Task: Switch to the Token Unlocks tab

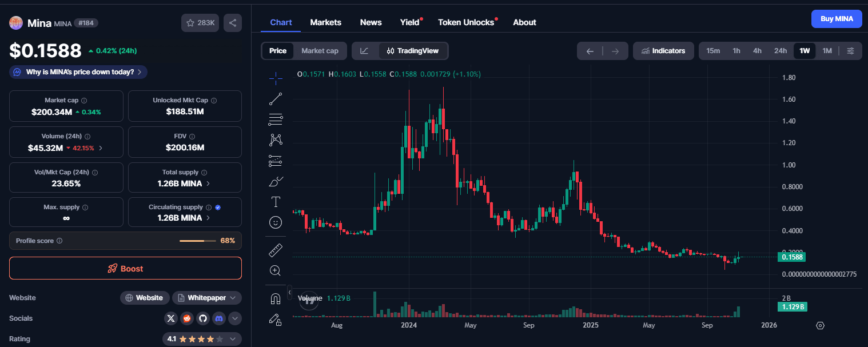Action: pyautogui.click(x=465, y=22)
